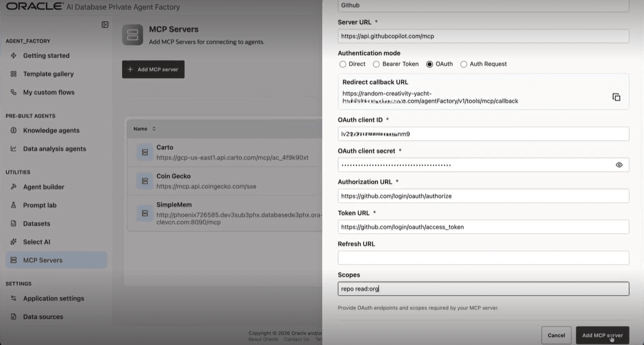Open the Agent builder utility
The image size is (644, 345).
44,186
